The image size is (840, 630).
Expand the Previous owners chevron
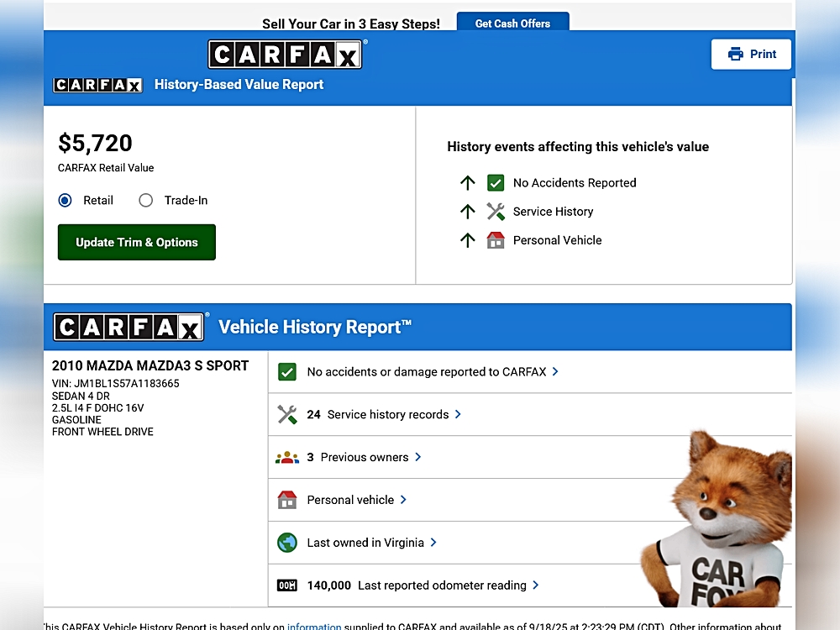pyautogui.click(x=417, y=457)
